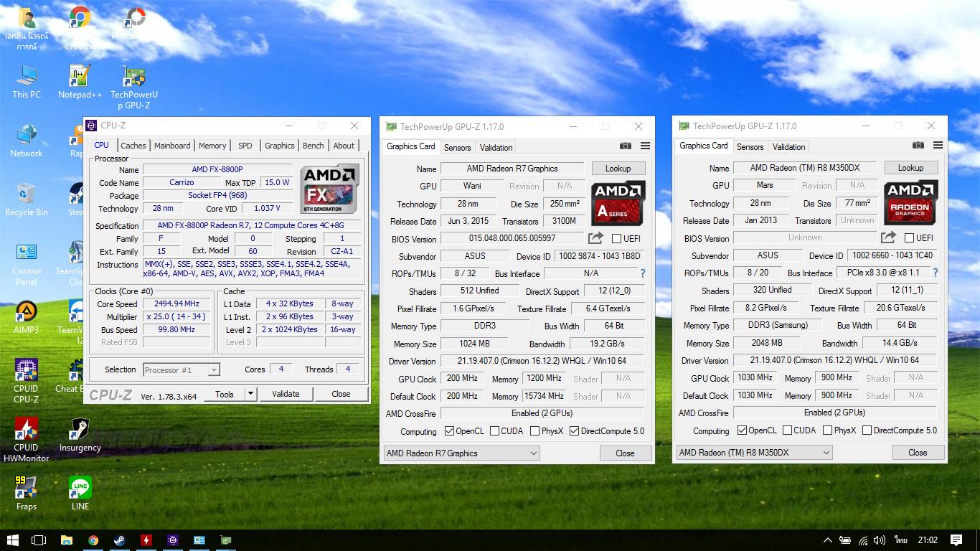Select the LINE desktop icon
980x551 pixels.
(80, 494)
